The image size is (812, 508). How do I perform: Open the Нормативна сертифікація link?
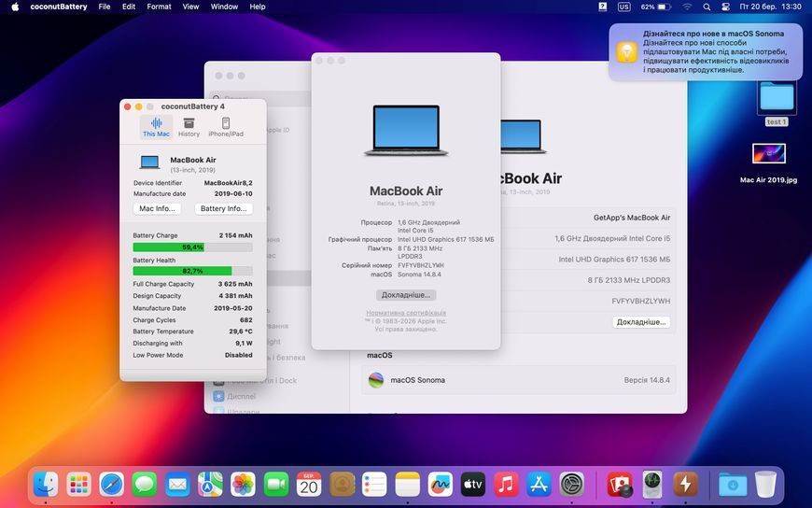click(x=406, y=313)
